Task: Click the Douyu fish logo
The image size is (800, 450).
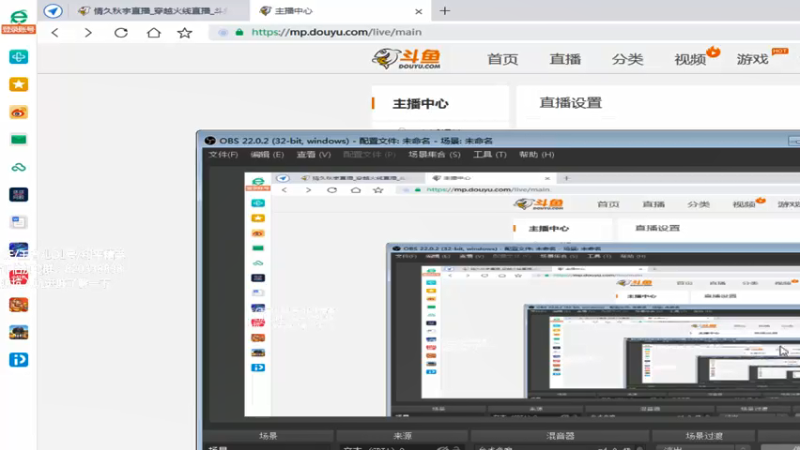Action: click(x=407, y=59)
